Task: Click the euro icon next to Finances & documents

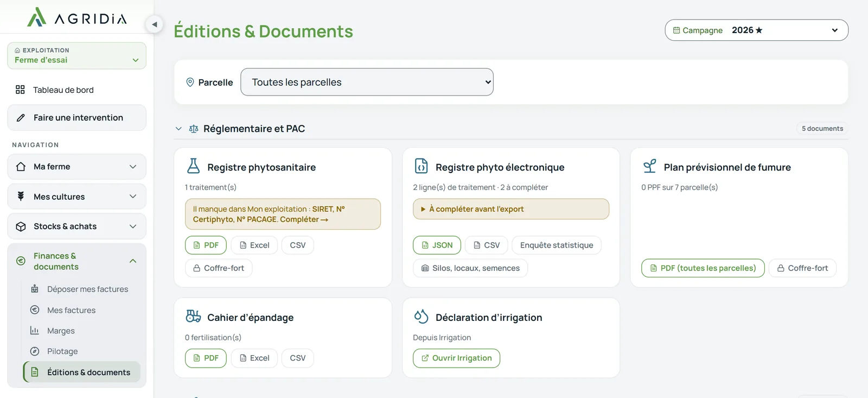Action: click(x=21, y=261)
